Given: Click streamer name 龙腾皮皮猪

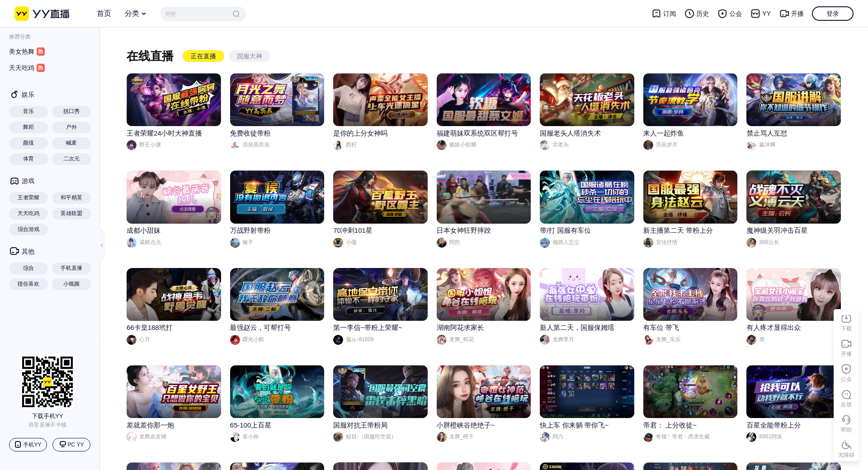Looking at the screenshot, I should tap(153, 437).
